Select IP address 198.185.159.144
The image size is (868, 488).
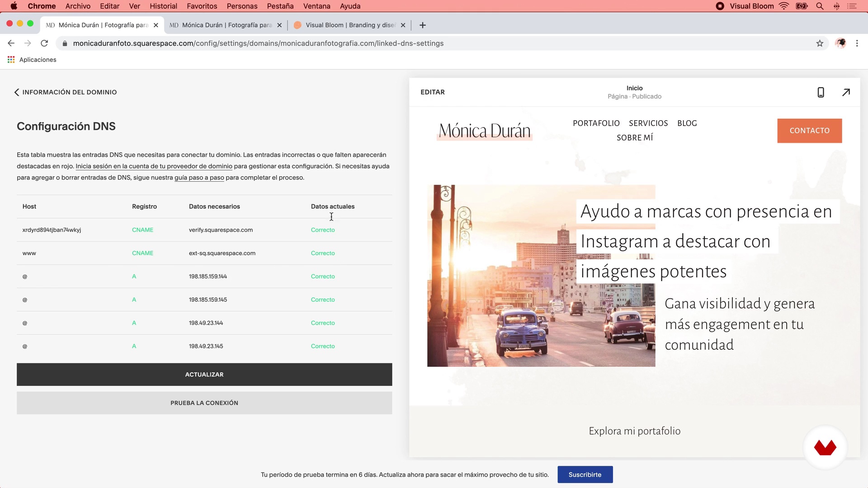208,277
